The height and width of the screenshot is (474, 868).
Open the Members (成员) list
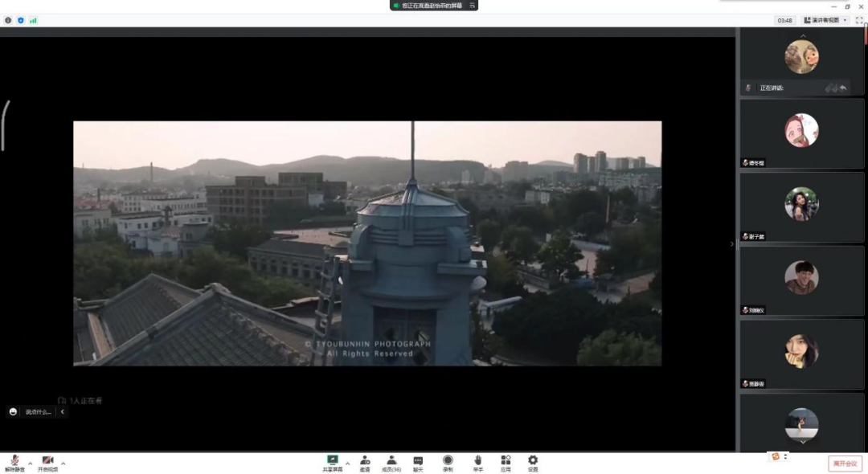point(391,462)
